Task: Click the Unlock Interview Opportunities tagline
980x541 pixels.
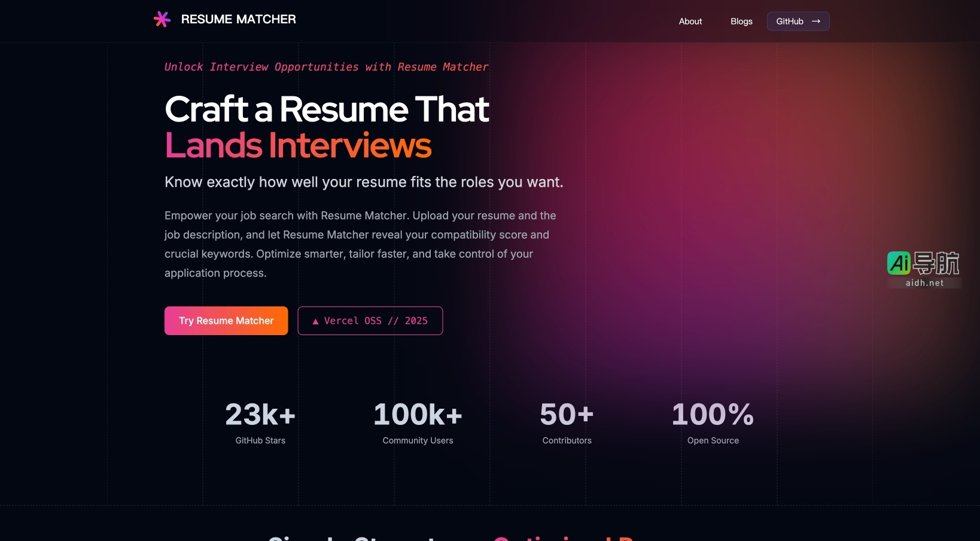Action: pos(326,67)
